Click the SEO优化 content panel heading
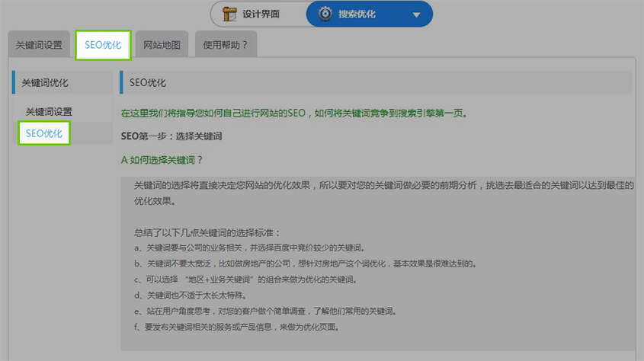 pyautogui.click(x=148, y=82)
